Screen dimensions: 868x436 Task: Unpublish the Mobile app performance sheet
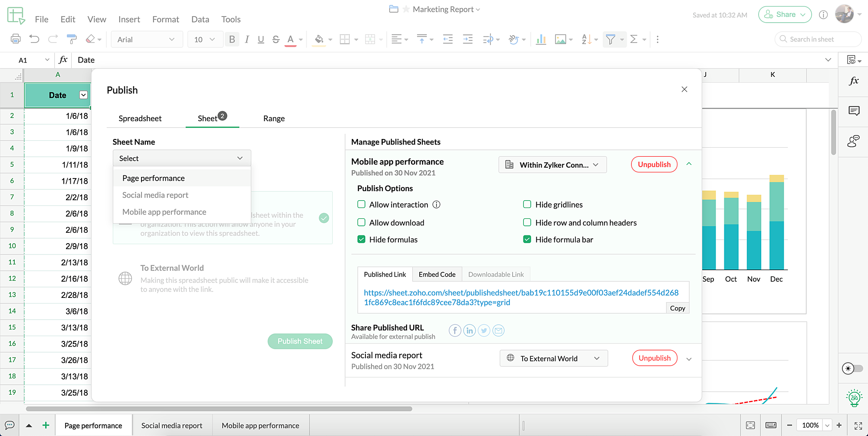click(654, 165)
